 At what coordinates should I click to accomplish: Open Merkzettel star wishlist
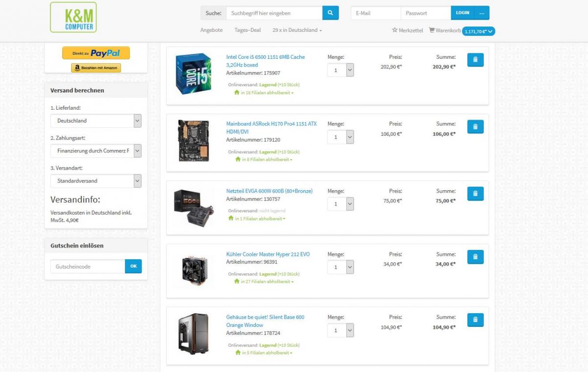click(x=407, y=30)
